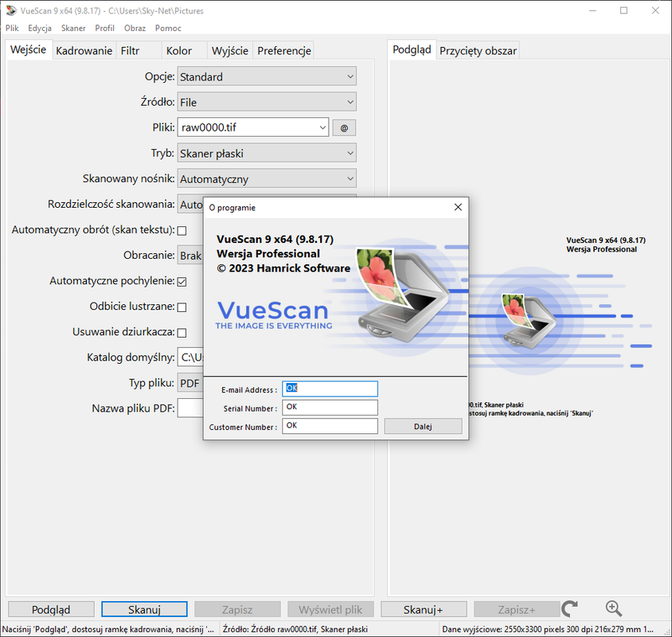Switch to the Preferencje tab
Viewport: 672px width, 637px height.
pos(284,51)
